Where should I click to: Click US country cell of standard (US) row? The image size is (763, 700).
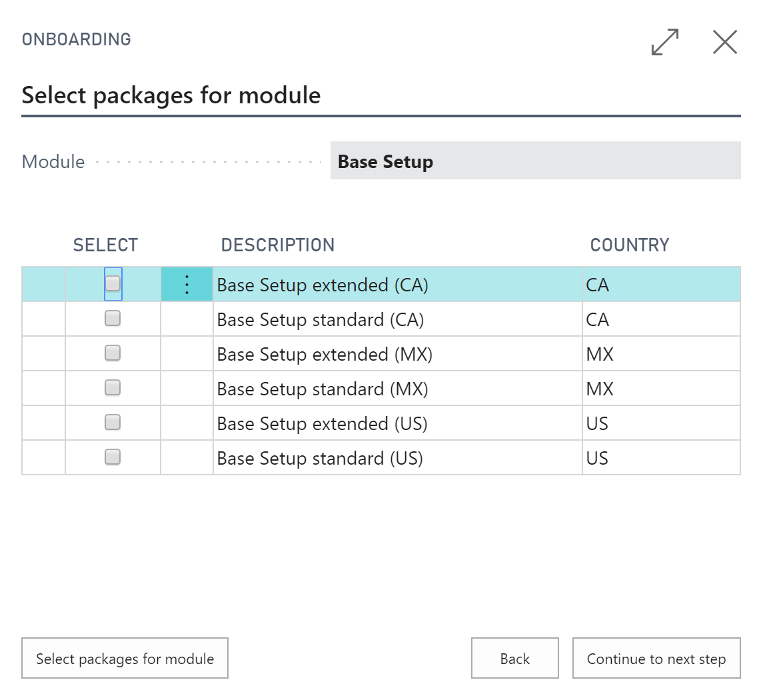(x=661, y=457)
